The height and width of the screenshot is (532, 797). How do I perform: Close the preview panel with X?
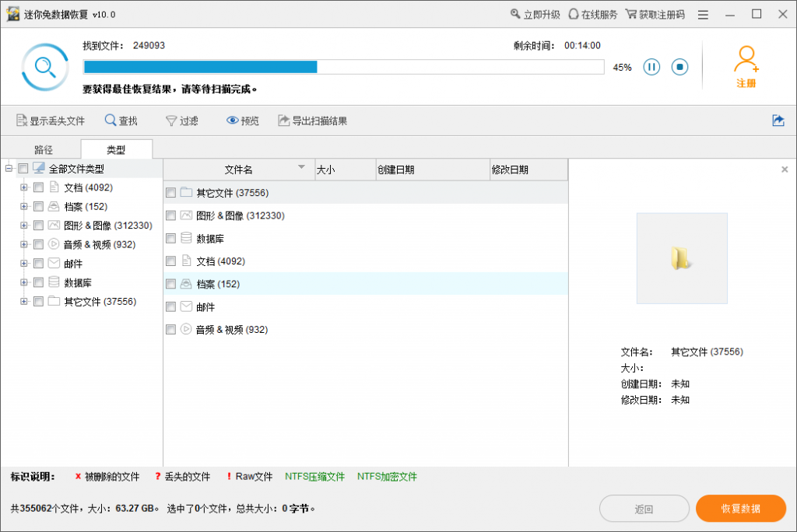785,170
